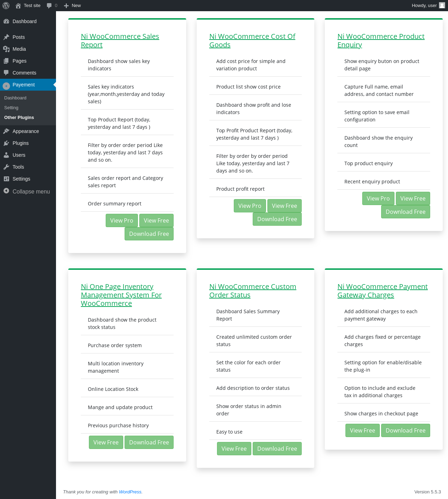Open the Payement Setting submenu
This screenshot has height=499, width=448.
11,108
